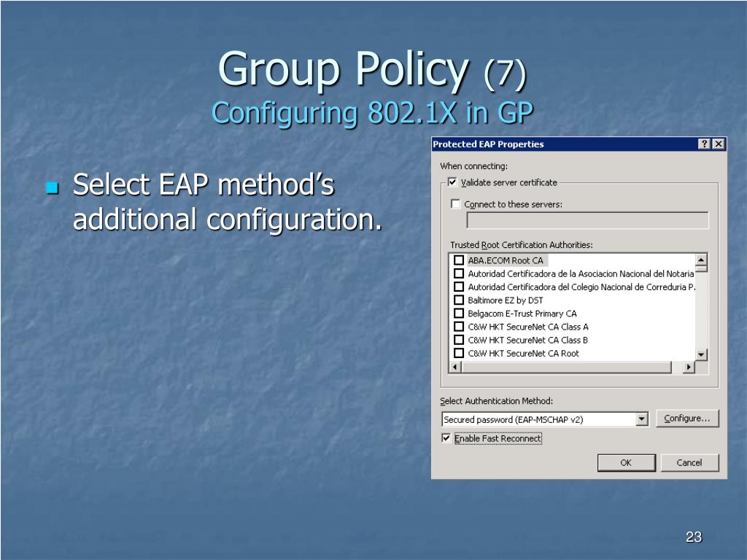Check Baltimore EZ by DST
This screenshot has height=560, width=747.
[x=459, y=300]
